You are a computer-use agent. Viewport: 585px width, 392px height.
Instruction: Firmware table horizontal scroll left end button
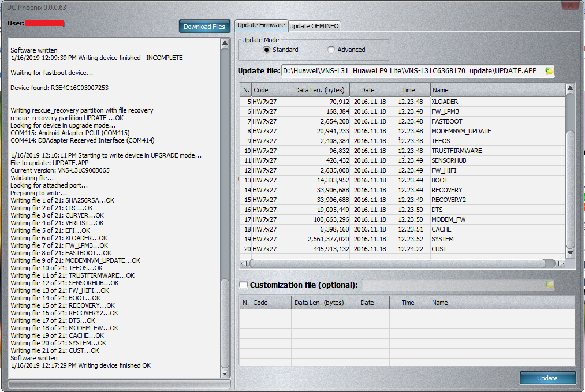(244, 263)
